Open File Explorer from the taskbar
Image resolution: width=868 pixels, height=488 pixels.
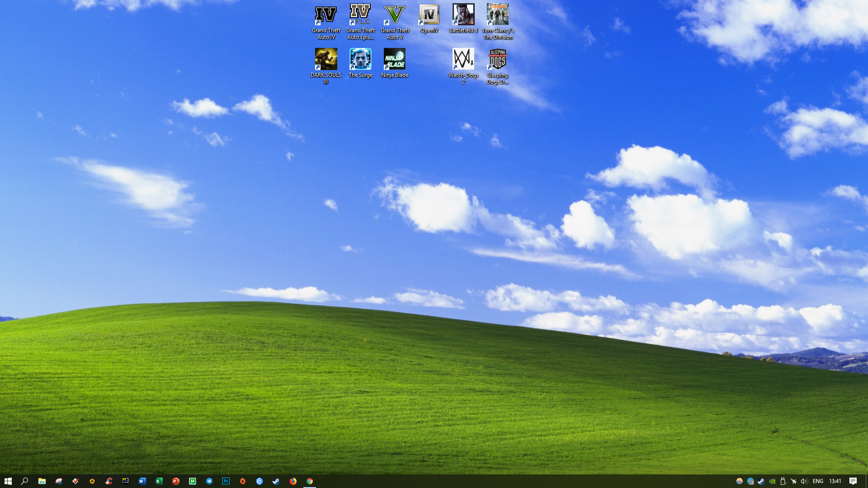42,481
